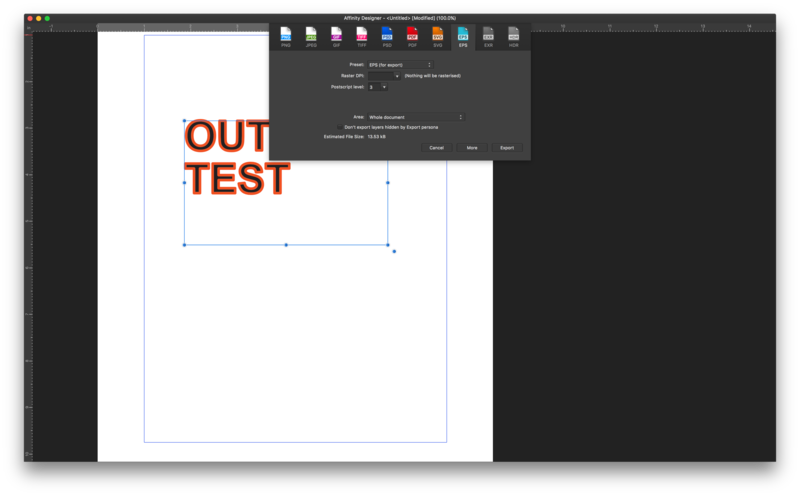Select the PNG export format icon

(x=285, y=37)
